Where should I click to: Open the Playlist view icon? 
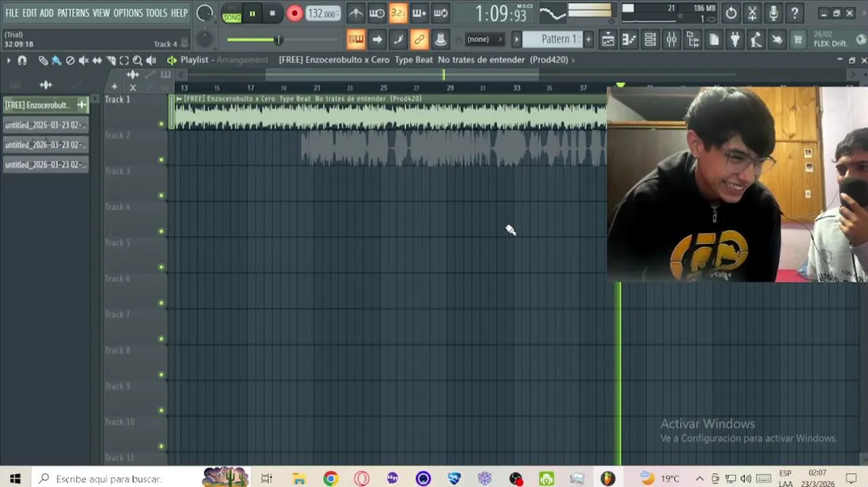point(608,40)
